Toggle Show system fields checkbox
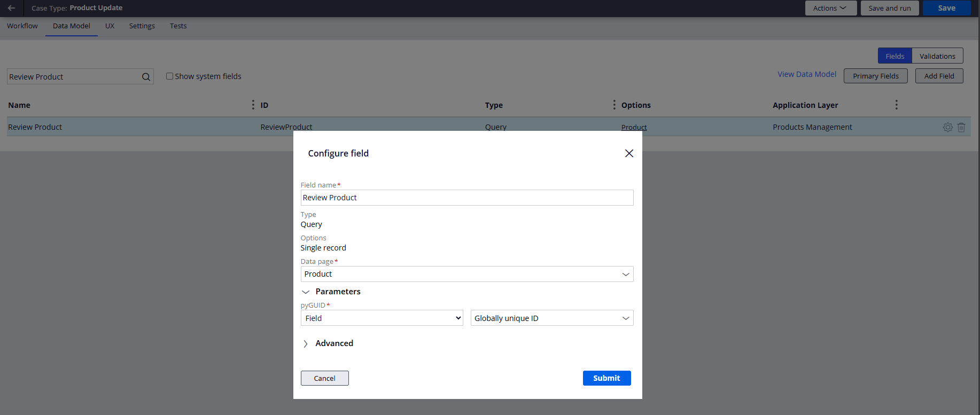980x415 pixels. coord(169,76)
